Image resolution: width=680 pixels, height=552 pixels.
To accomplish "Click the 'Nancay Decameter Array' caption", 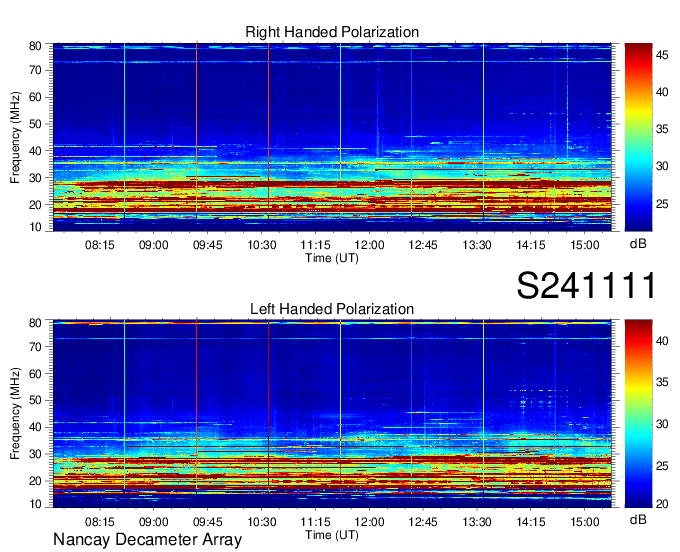I will click(147, 540).
